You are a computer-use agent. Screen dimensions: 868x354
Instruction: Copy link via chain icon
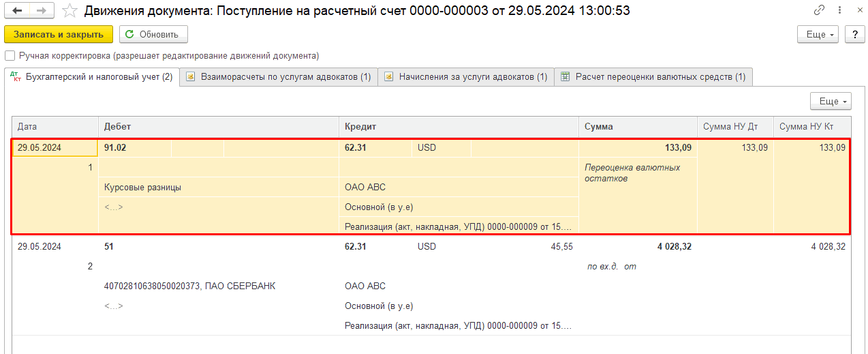click(x=819, y=11)
